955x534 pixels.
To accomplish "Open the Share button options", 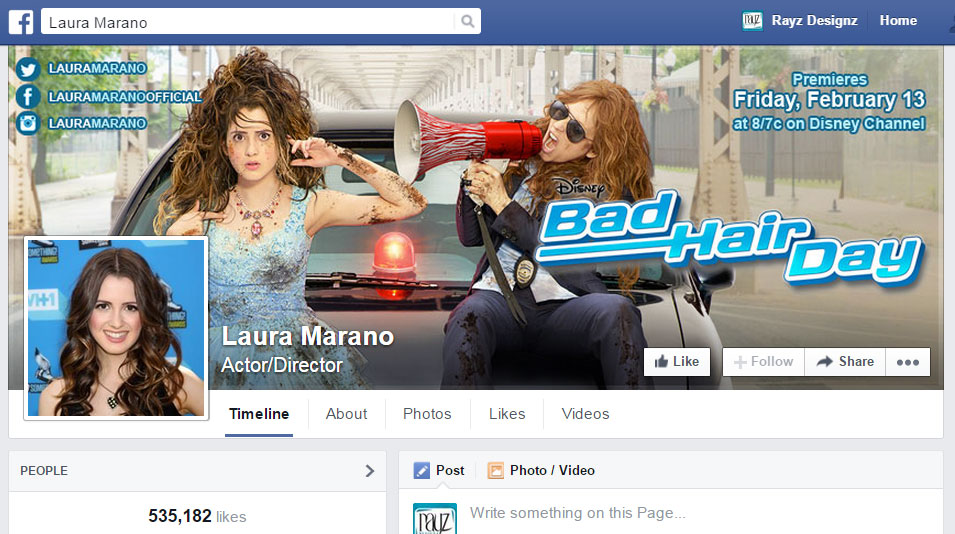I will coord(845,362).
